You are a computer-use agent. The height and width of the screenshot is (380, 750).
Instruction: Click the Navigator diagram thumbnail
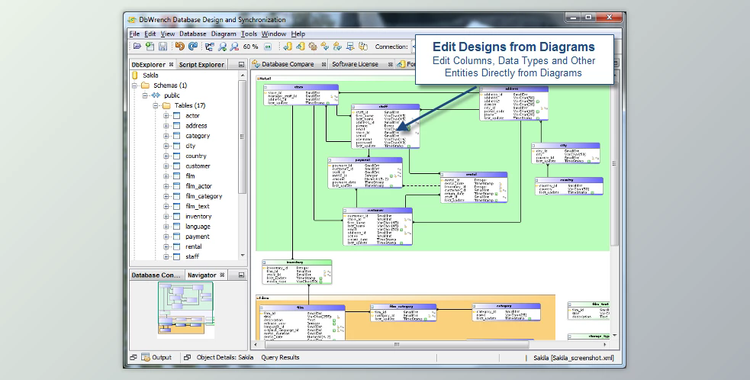(186, 309)
